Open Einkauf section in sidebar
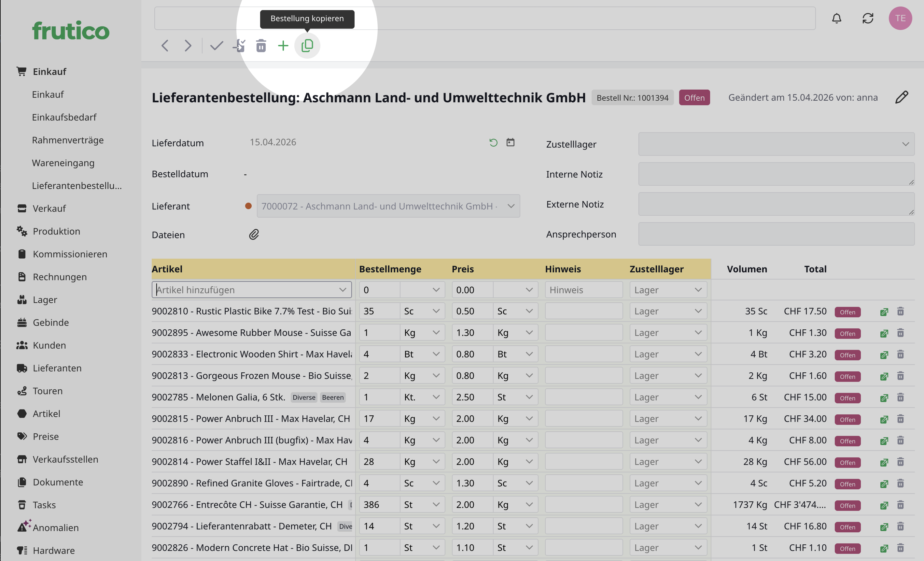The width and height of the screenshot is (924, 561). tap(49, 71)
